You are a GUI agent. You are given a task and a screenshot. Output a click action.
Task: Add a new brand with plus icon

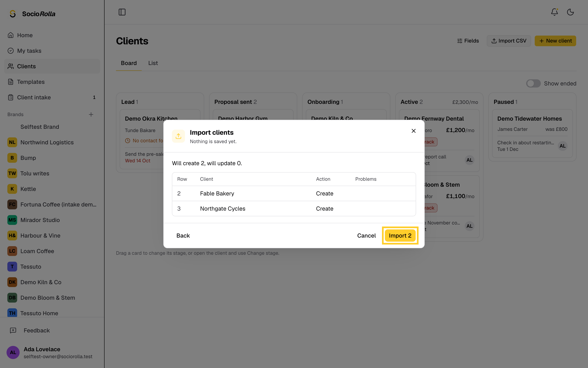click(x=91, y=114)
